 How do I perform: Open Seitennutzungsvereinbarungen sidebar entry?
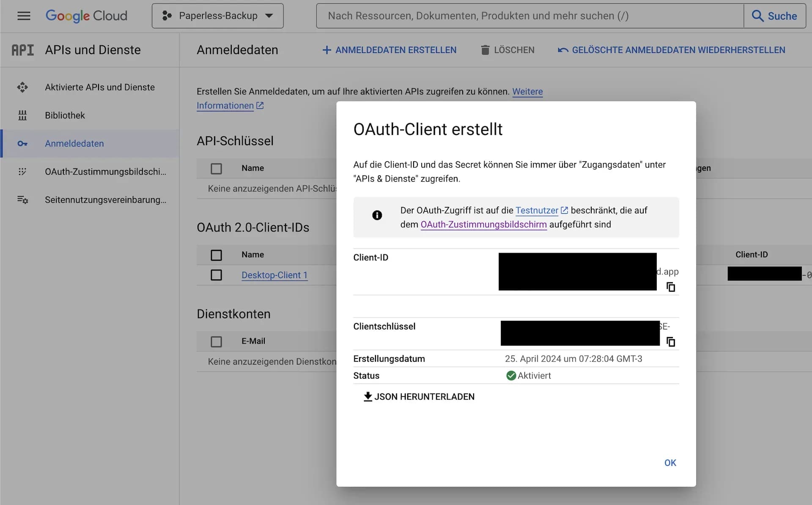[90, 200]
